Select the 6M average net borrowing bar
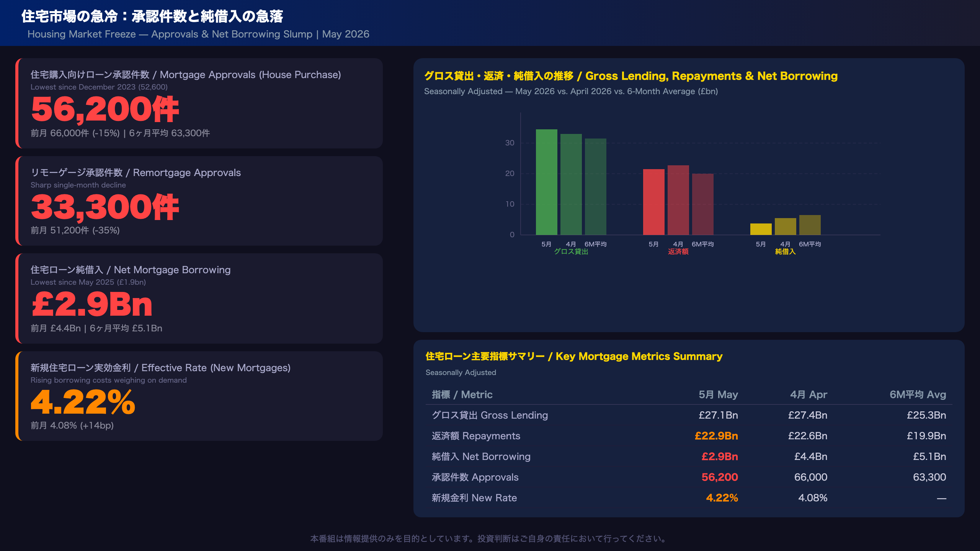The image size is (980, 551). click(810, 225)
